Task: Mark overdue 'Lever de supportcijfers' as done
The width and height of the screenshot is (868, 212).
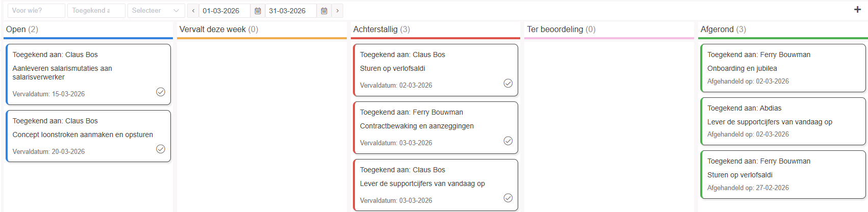Action: click(x=508, y=198)
